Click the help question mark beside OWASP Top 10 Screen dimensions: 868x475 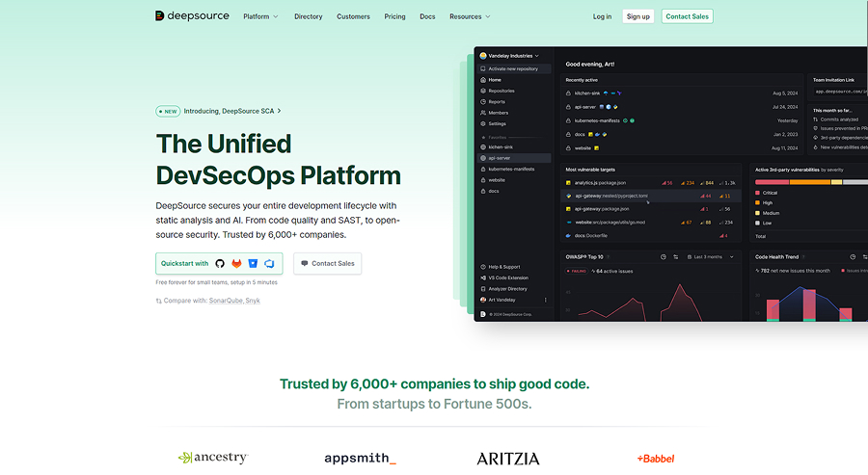tap(609, 257)
